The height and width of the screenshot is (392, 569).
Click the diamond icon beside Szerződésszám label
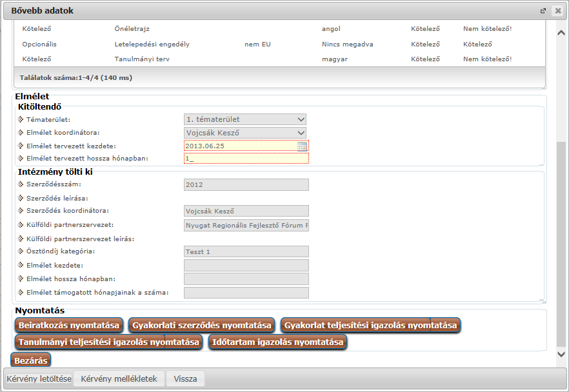[x=21, y=184]
